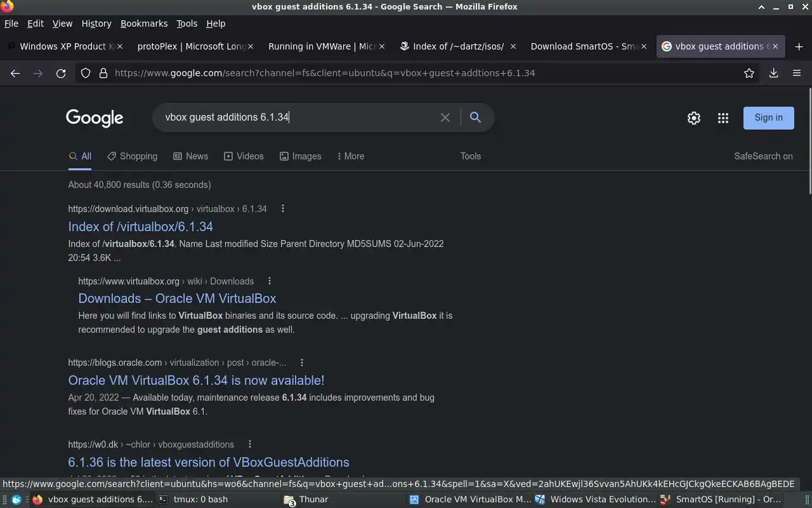Click the forward navigation arrow
Image resolution: width=812 pixels, height=508 pixels.
38,73
